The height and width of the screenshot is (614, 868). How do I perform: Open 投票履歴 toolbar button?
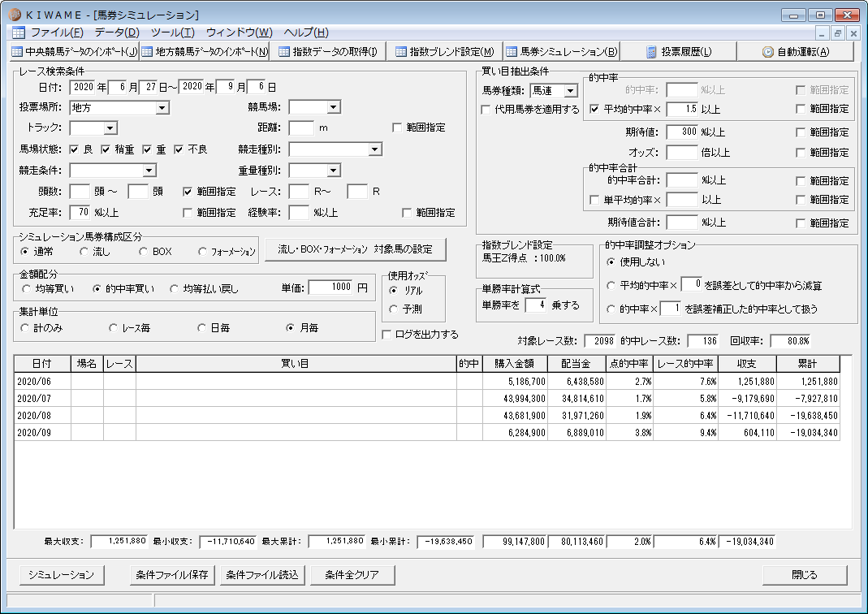[x=679, y=51]
